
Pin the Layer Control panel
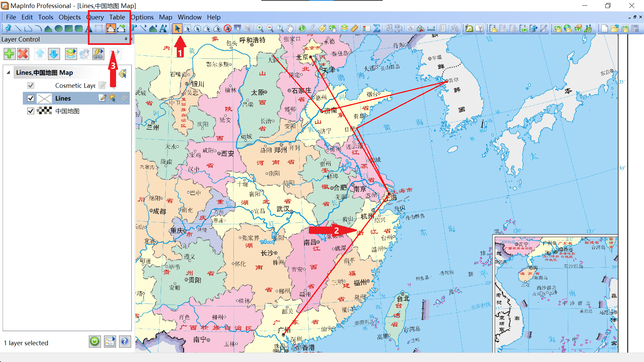126,39
